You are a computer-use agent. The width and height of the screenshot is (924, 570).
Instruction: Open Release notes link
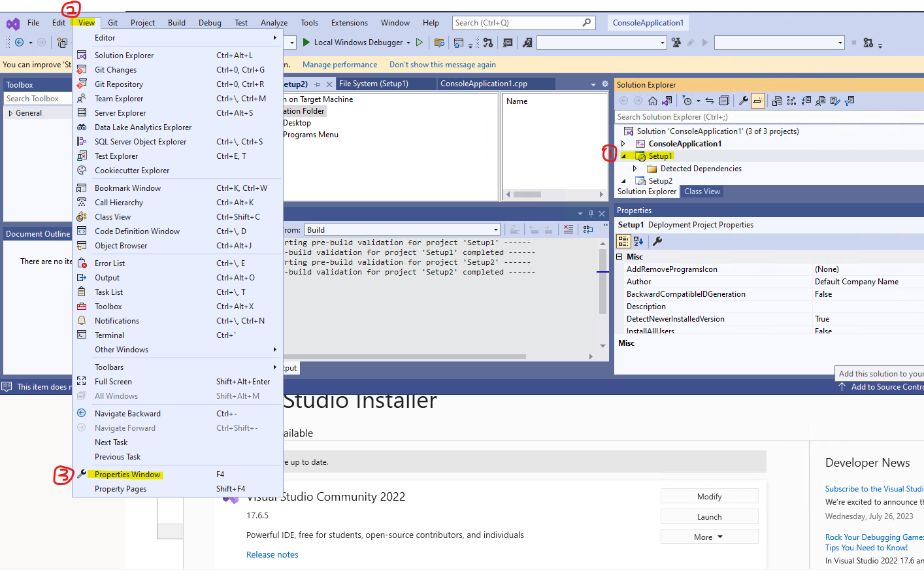[x=272, y=555]
